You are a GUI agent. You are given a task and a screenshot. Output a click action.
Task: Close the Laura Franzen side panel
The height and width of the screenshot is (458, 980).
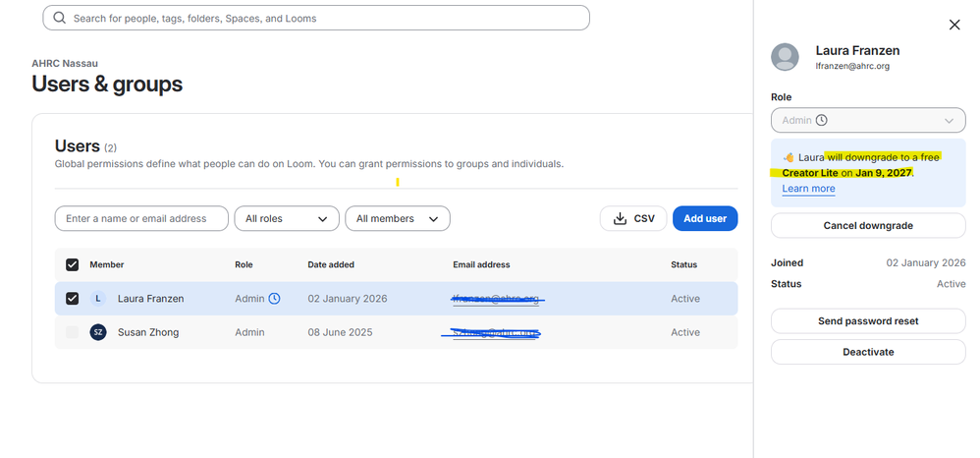pos(954,25)
